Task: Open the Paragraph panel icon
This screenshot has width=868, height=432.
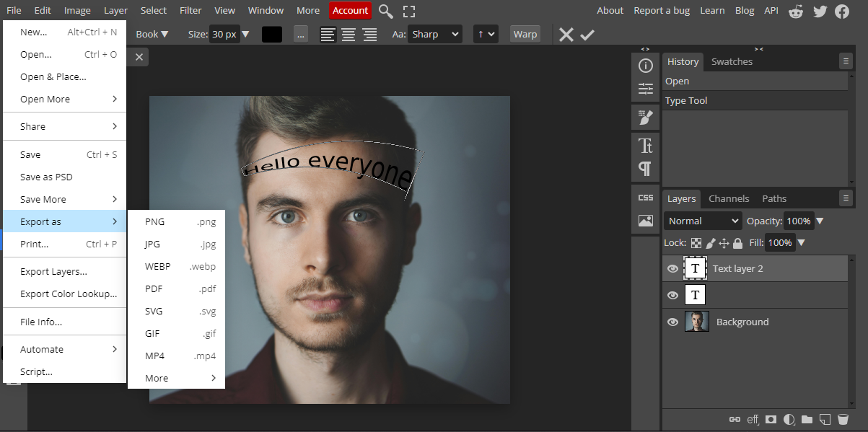Action: [x=646, y=169]
